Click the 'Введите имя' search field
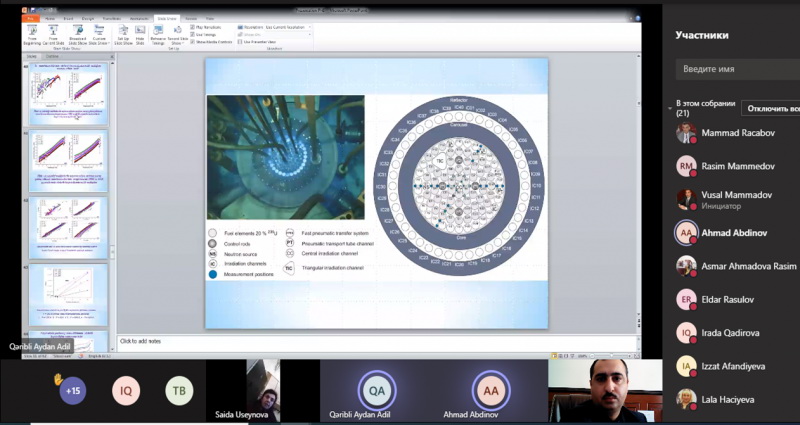800x425 pixels. pyautogui.click(x=735, y=69)
